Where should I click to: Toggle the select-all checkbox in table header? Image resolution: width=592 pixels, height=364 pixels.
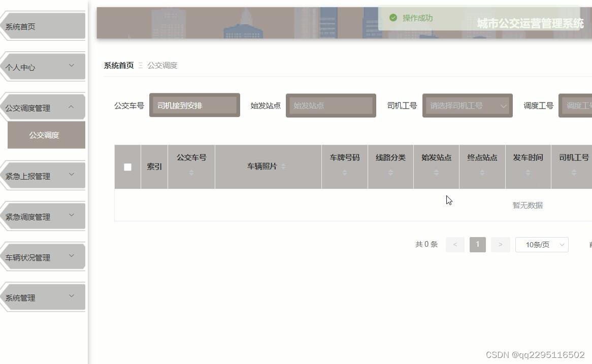point(127,167)
